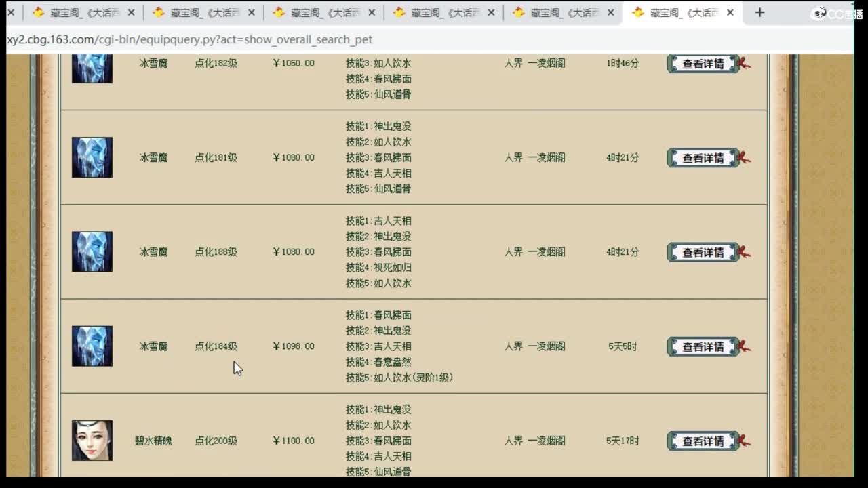
Task: Click ¥1080.00 price in the 点化181级 row
Action: 293,157
